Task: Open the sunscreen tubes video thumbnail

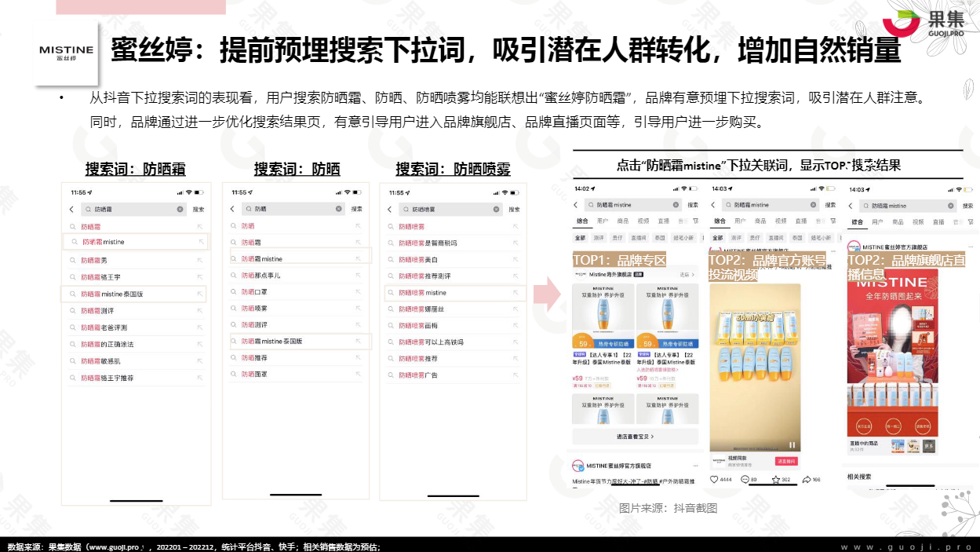Action: tap(755, 367)
